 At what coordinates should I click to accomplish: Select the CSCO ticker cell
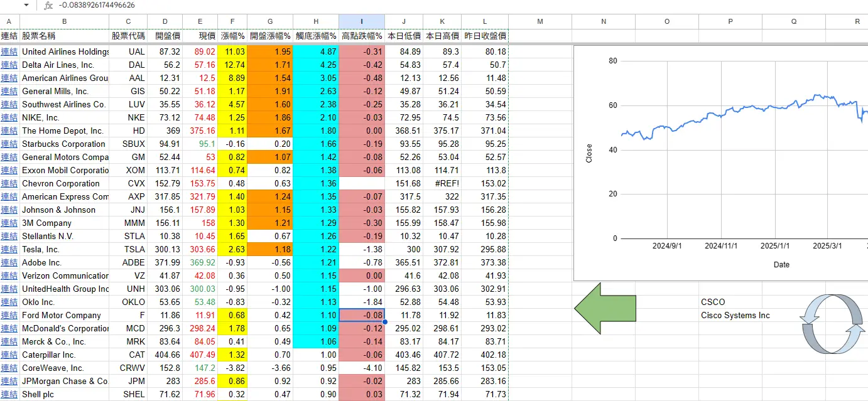[x=730, y=302]
